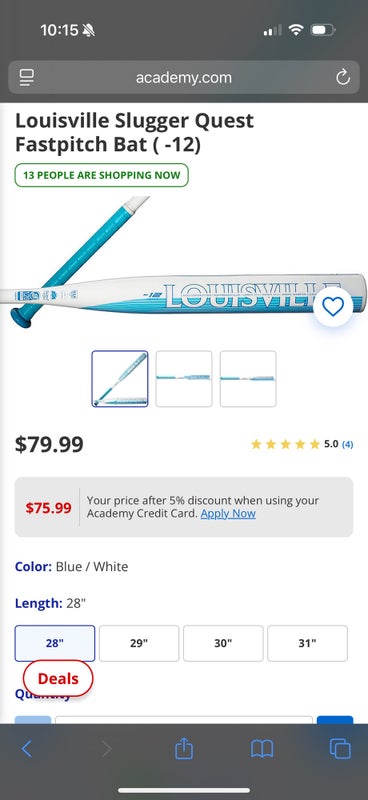Select the 29" length option
Viewport: 368px width, 800px height.
click(139, 643)
